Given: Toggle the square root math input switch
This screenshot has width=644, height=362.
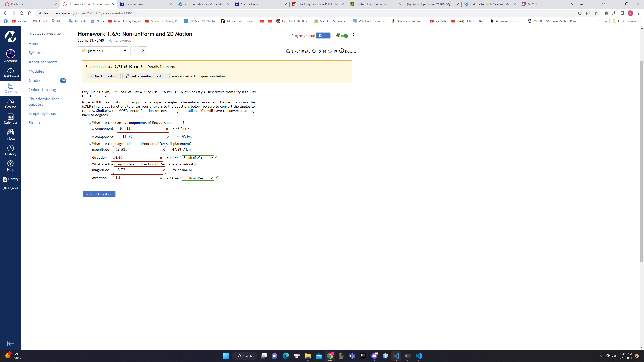Looking at the screenshot, I should (342, 36).
